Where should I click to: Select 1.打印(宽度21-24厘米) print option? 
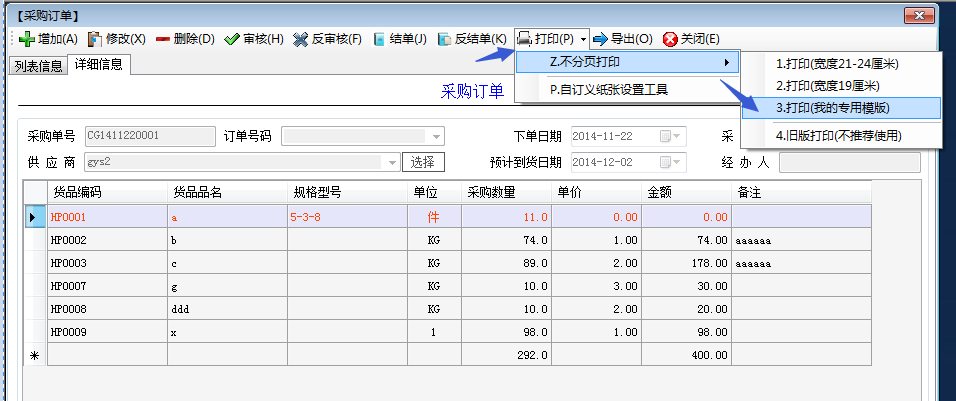[837, 64]
